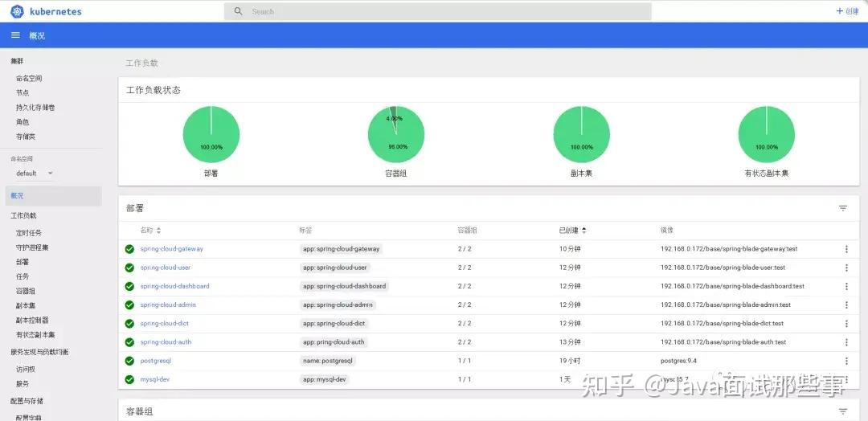Open actions menu for spring-cloud-admin row
This screenshot has width=868, height=421.
coord(845,305)
